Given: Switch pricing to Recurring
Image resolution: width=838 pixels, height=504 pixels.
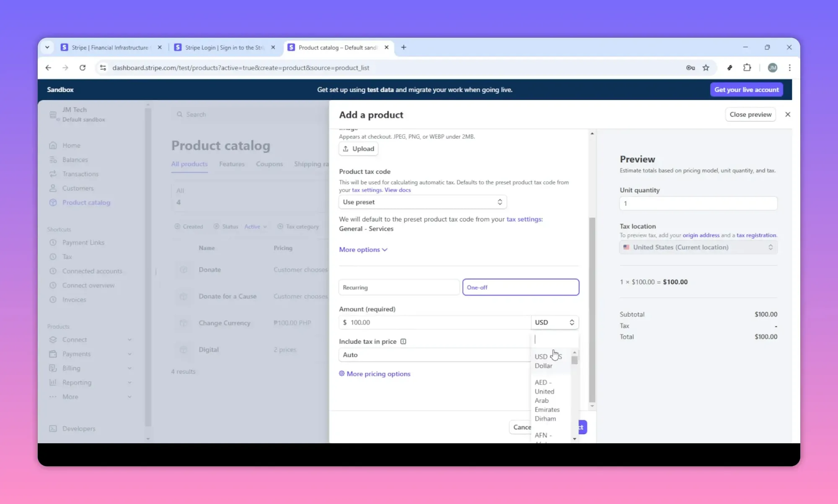Looking at the screenshot, I should [x=397, y=287].
